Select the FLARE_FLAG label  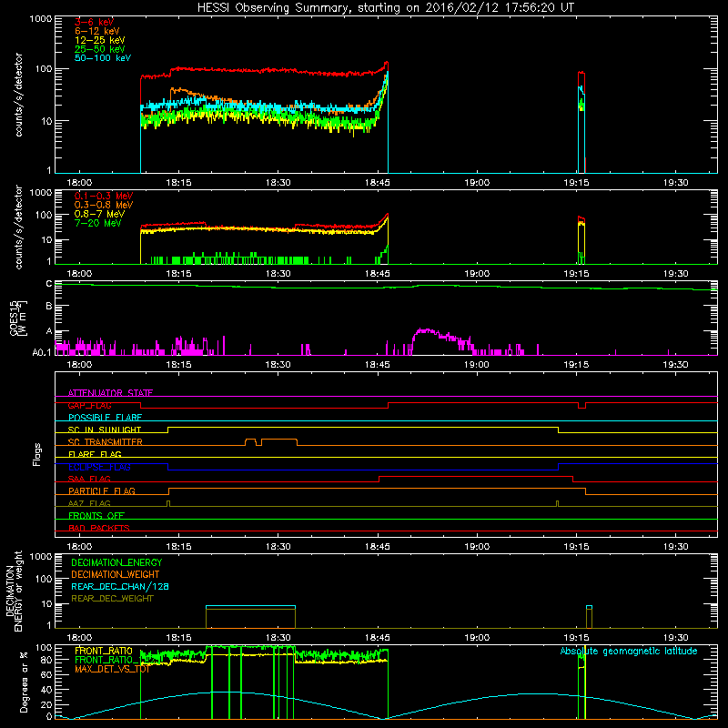coord(95,454)
